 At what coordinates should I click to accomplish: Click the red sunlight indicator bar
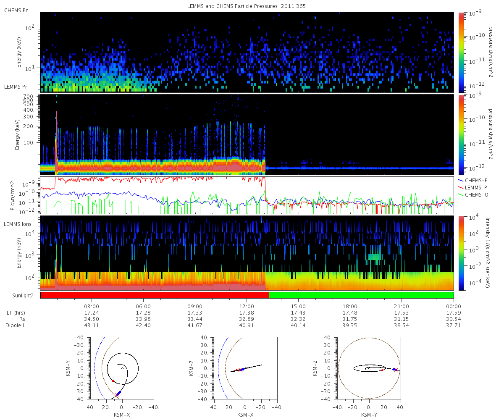pos(155,295)
